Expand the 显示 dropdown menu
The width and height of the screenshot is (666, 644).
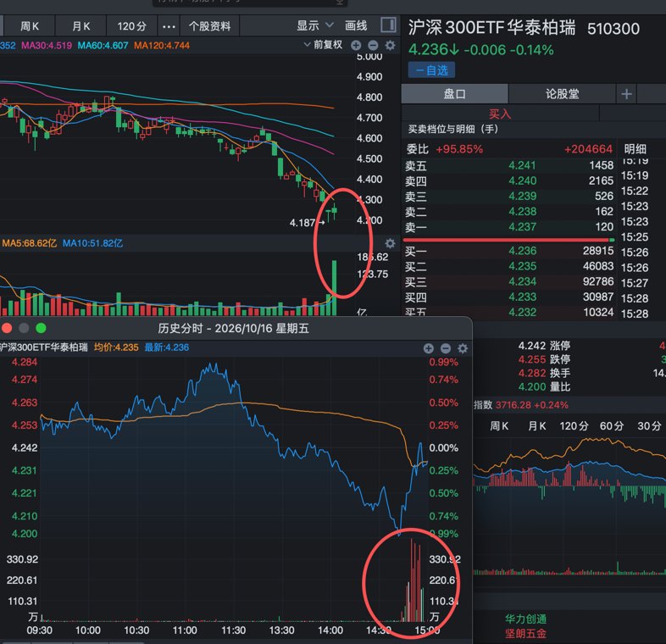click(314, 26)
